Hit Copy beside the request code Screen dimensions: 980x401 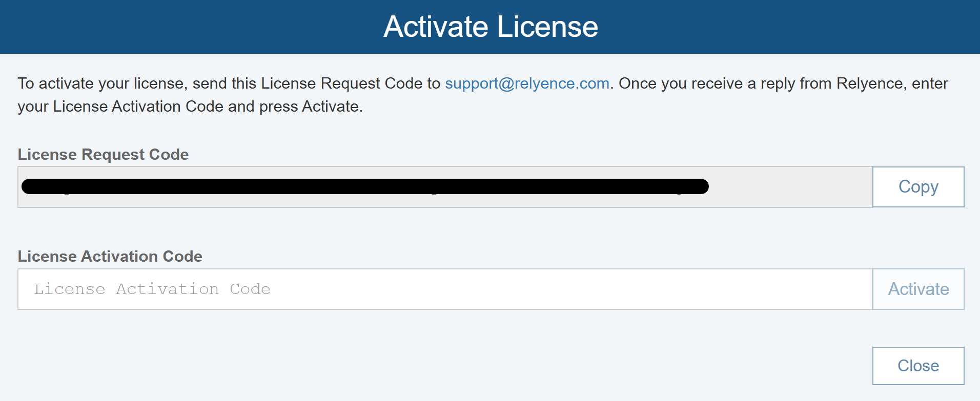[918, 187]
